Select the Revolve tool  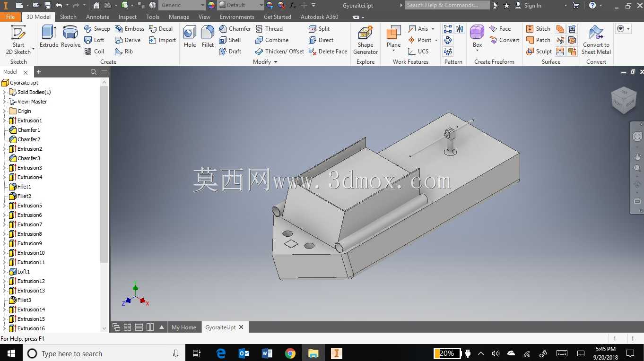[x=70, y=37]
